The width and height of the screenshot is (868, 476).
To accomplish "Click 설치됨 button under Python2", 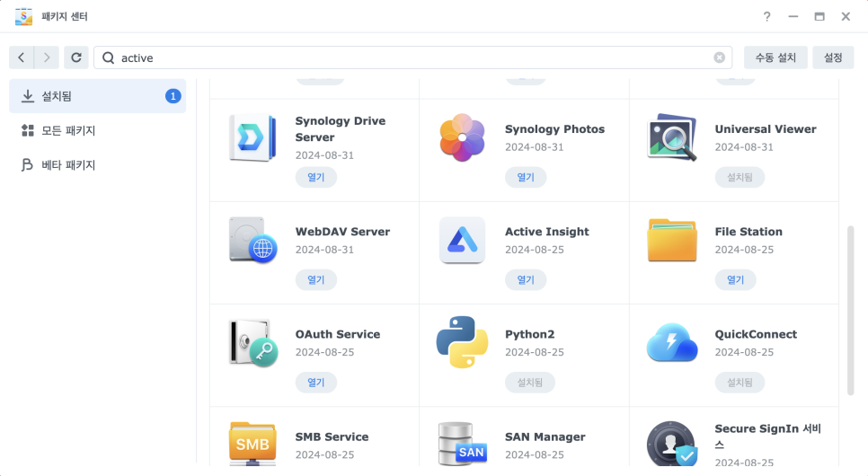I will point(530,382).
